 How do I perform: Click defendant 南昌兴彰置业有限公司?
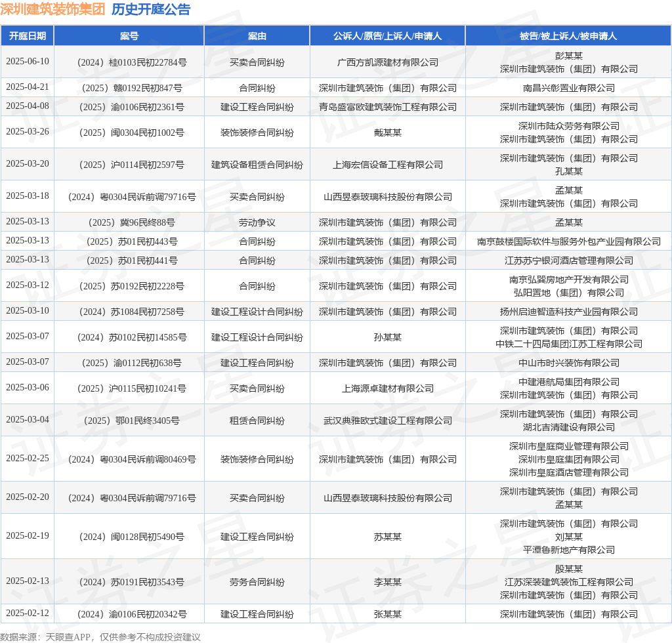[x=569, y=88]
